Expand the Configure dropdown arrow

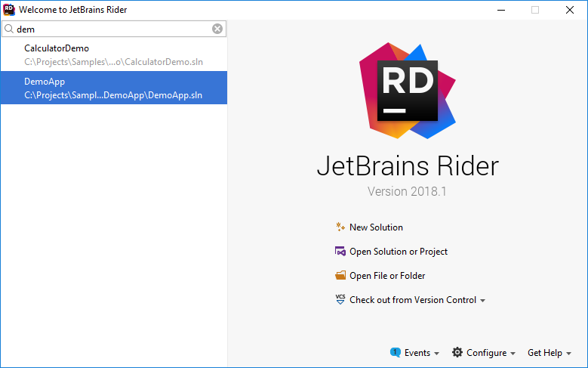click(x=513, y=354)
